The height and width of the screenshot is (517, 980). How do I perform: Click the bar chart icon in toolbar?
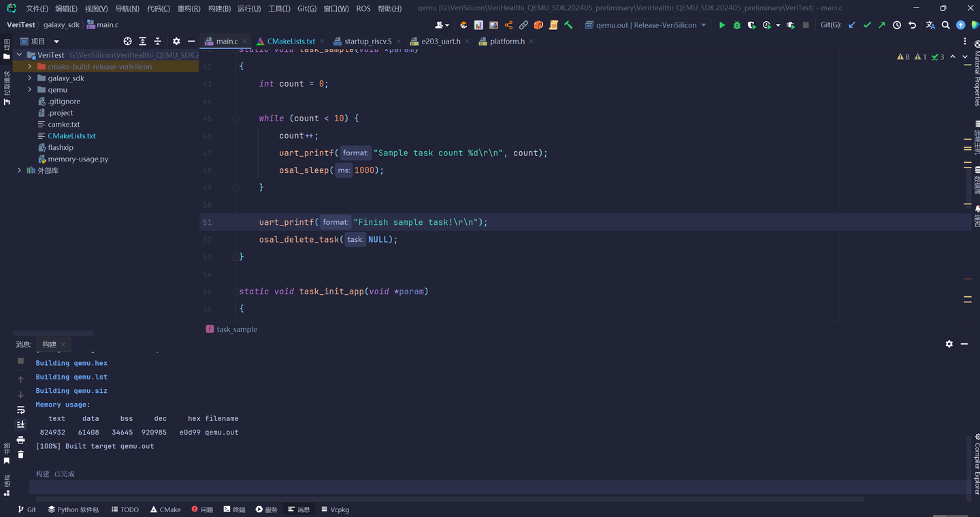[478, 25]
